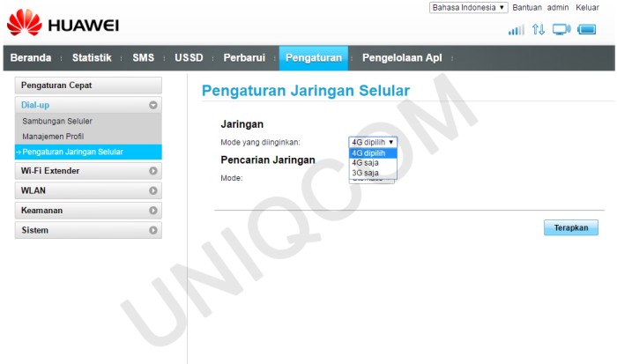Viewport: 617px width, 364px height.
Task: Check the signal strength bars icon
Action: [x=517, y=30]
